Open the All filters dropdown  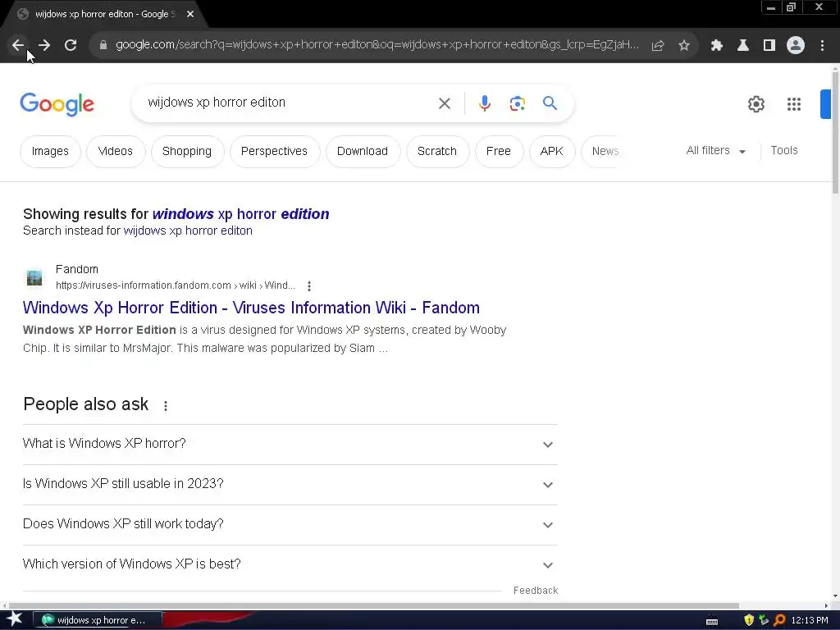[x=716, y=151]
